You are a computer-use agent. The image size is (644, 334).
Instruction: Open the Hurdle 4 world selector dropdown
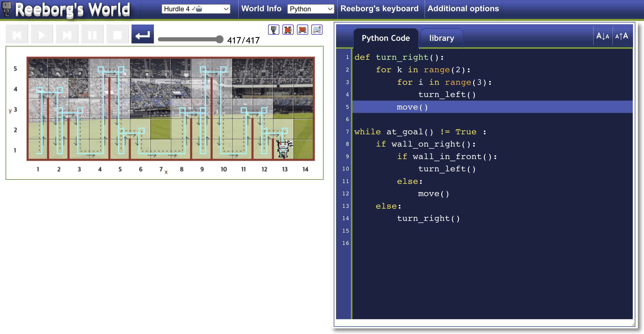196,9
